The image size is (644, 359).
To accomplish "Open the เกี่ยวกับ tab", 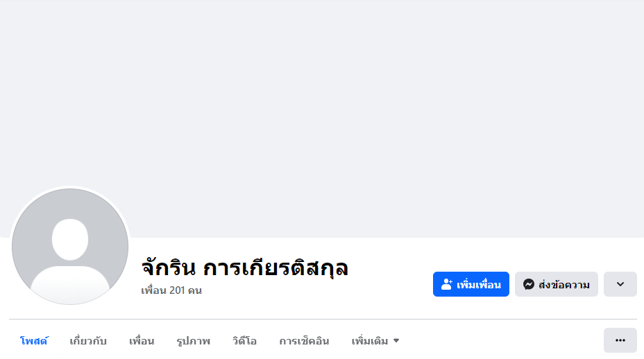I will point(88,341).
